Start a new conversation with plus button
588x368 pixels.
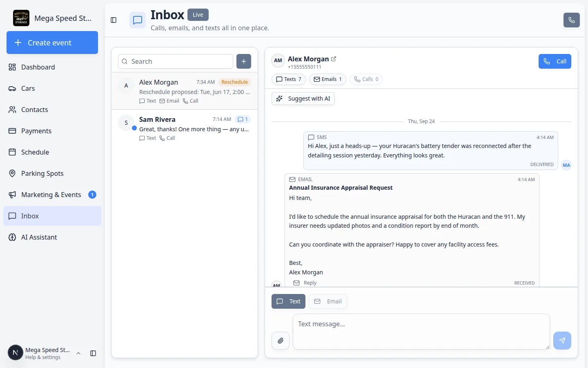tap(244, 61)
